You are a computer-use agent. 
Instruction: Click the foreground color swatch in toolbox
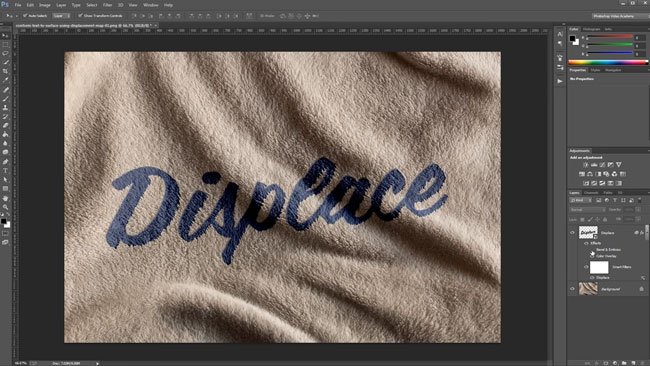4,222
